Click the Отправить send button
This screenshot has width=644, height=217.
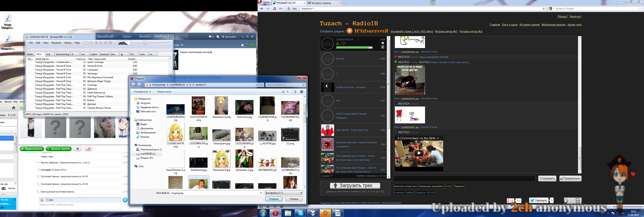pos(547,179)
